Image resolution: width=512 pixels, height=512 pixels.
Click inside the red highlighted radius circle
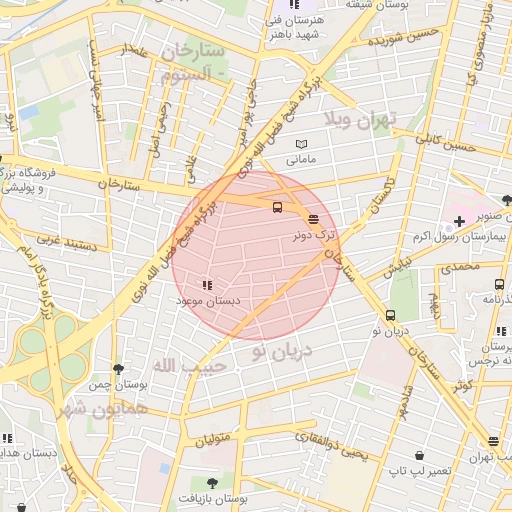[x=256, y=256]
